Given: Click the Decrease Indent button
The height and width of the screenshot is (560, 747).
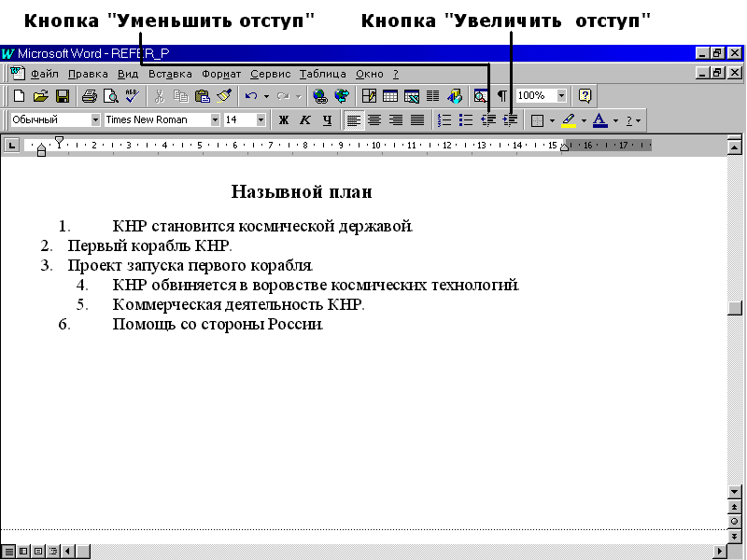Looking at the screenshot, I should [488, 120].
